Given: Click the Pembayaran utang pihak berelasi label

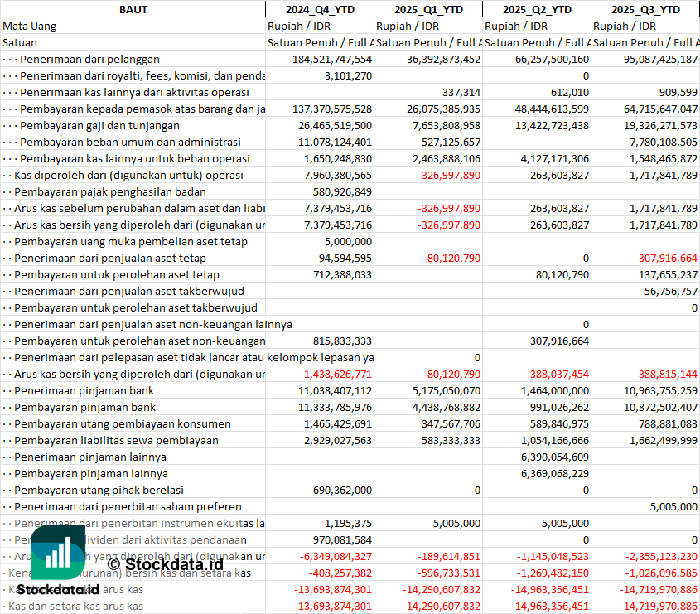Looking at the screenshot, I should coord(99,490).
